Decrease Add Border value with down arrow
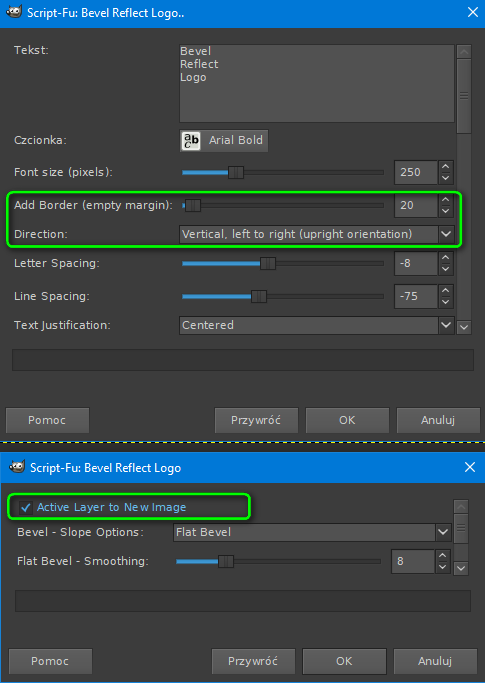This screenshot has height=683, width=485. (x=445, y=211)
